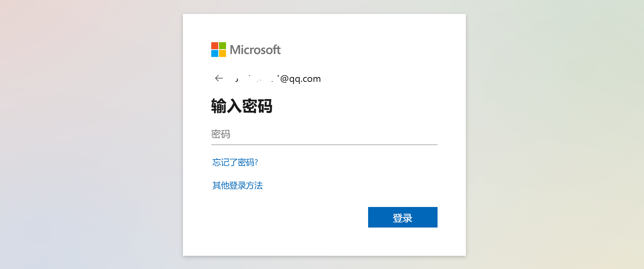Click the 输入密码 heading

pos(242,106)
